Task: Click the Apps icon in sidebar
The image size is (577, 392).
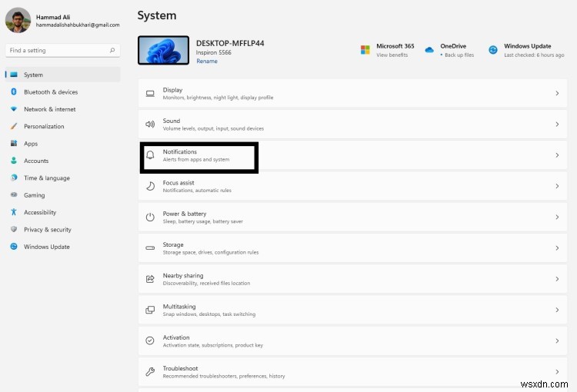Action: pos(14,143)
